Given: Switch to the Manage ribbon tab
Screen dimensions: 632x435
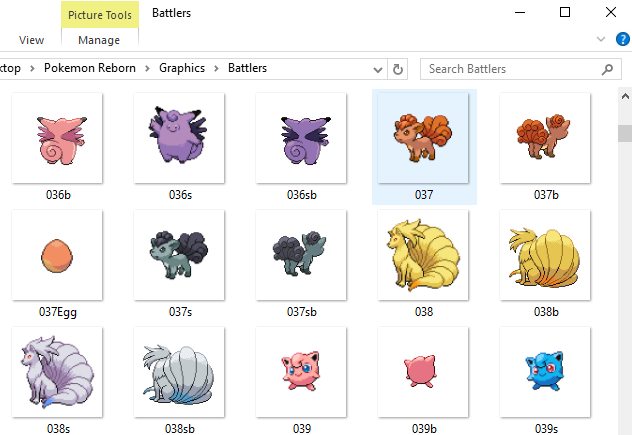Looking at the screenshot, I should tap(99, 40).
